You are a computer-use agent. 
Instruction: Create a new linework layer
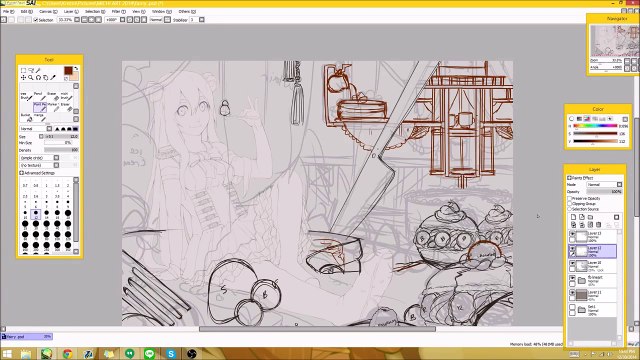tap(582, 217)
